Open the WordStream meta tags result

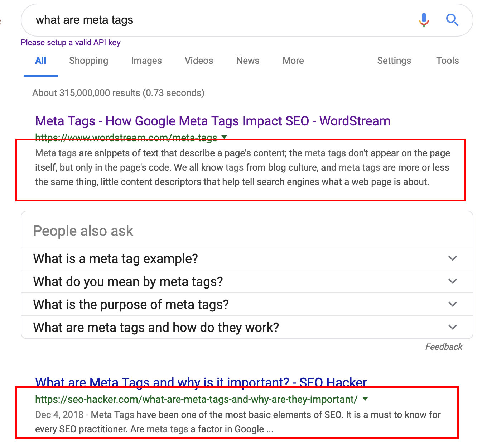point(212,121)
